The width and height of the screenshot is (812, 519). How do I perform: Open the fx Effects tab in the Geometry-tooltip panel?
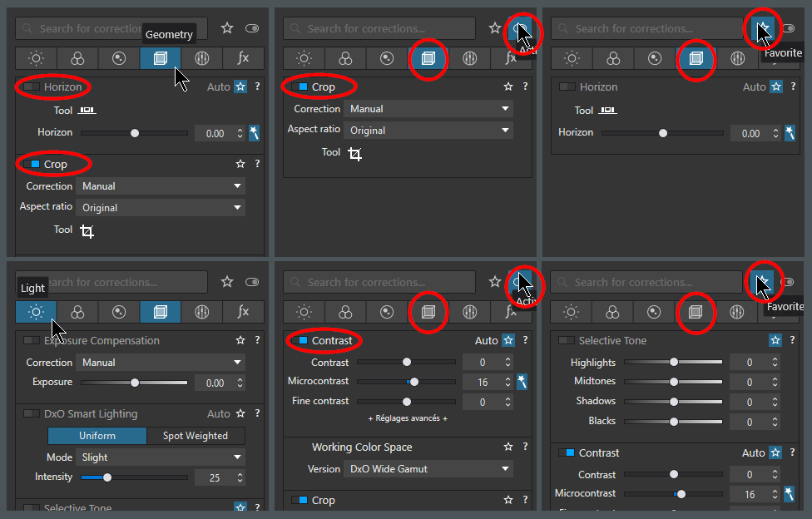click(244, 58)
